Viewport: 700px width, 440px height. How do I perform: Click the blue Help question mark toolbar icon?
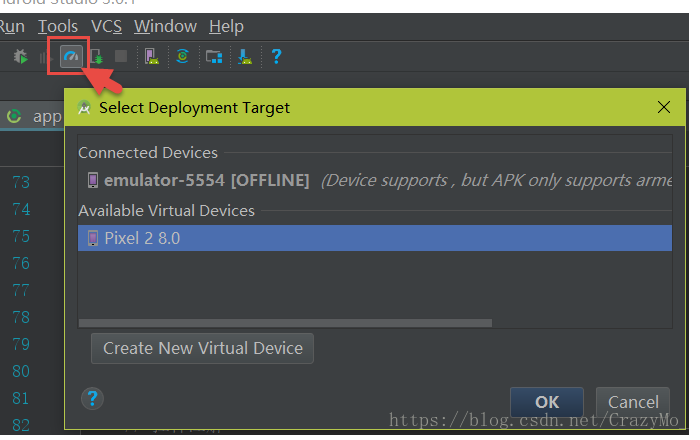(276, 57)
